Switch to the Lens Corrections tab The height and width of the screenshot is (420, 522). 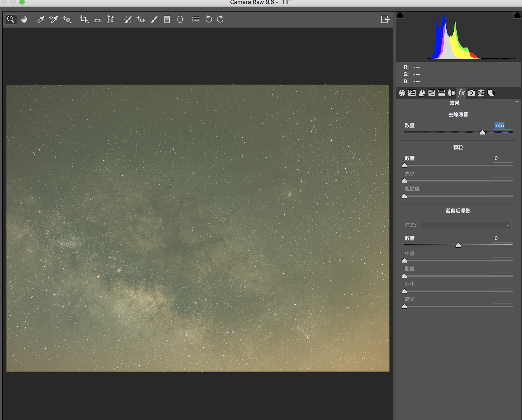(x=452, y=93)
